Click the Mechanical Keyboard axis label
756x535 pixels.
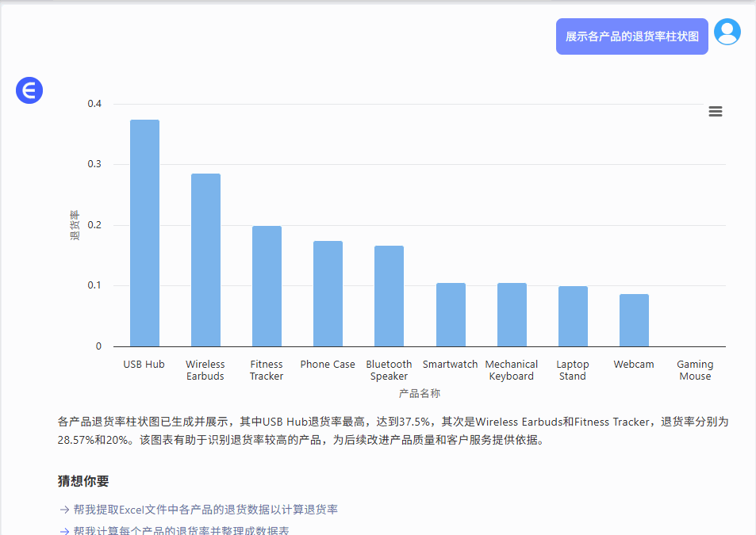point(511,370)
